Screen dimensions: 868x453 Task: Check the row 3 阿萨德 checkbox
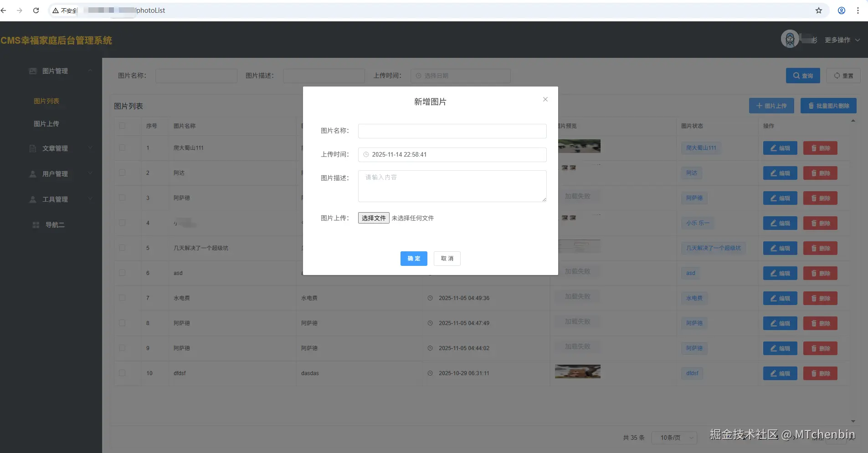[x=122, y=198]
